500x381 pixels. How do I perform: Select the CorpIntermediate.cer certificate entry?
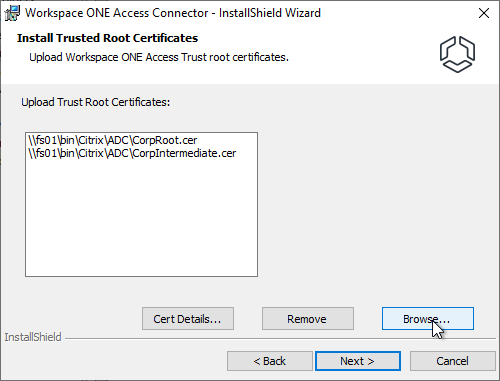pyautogui.click(x=132, y=153)
